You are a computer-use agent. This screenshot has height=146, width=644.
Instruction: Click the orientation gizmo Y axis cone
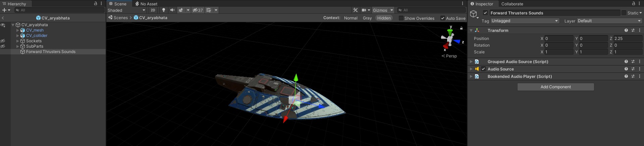[450, 32]
